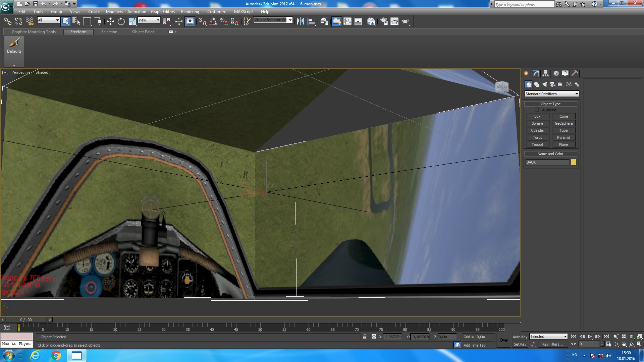Viewport: 644px width, 362px height.
Task: Enable the AutoGrid checkbox
Action: pos(537,110)
